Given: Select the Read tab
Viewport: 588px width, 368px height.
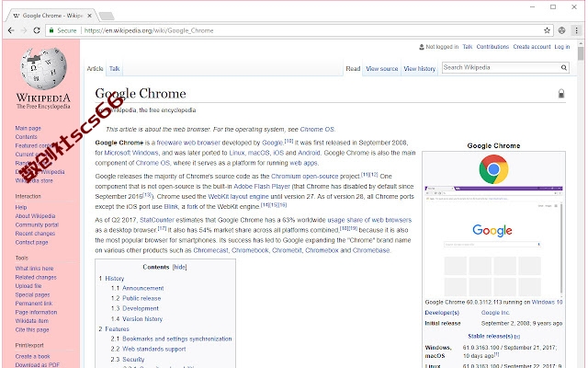Looking at the screenshot, I should point(353,69).
